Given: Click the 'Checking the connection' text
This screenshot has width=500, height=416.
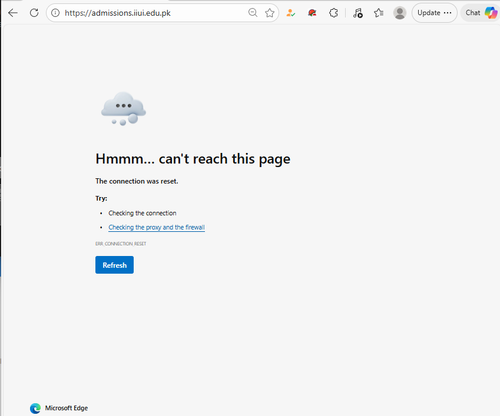Looking at the screenshot, I should pyautogui.click(x=142, y=213).
